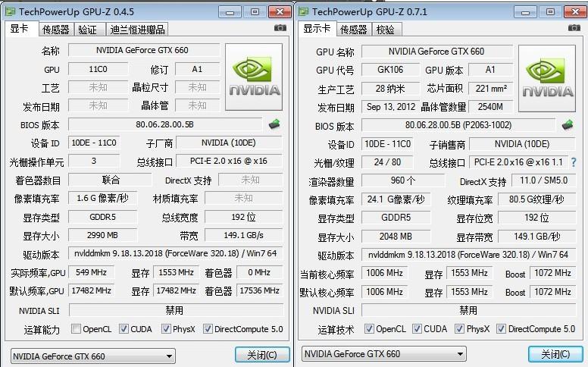Image resolution: width=588 pixels, height=367 pixels.
Task: Click 149.1 GB/秒 bandwidth value
Action: [x=536, y=237]
